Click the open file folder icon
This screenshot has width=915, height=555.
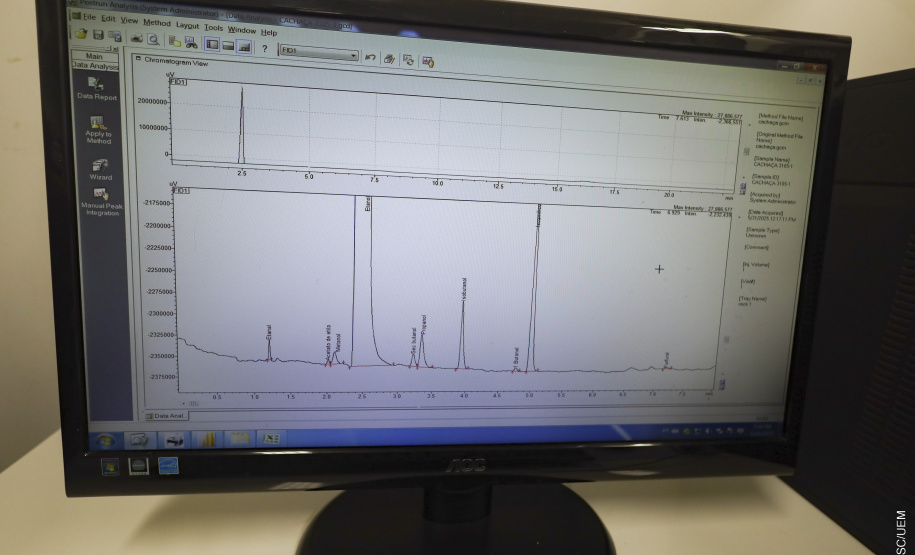coord(81,34)
